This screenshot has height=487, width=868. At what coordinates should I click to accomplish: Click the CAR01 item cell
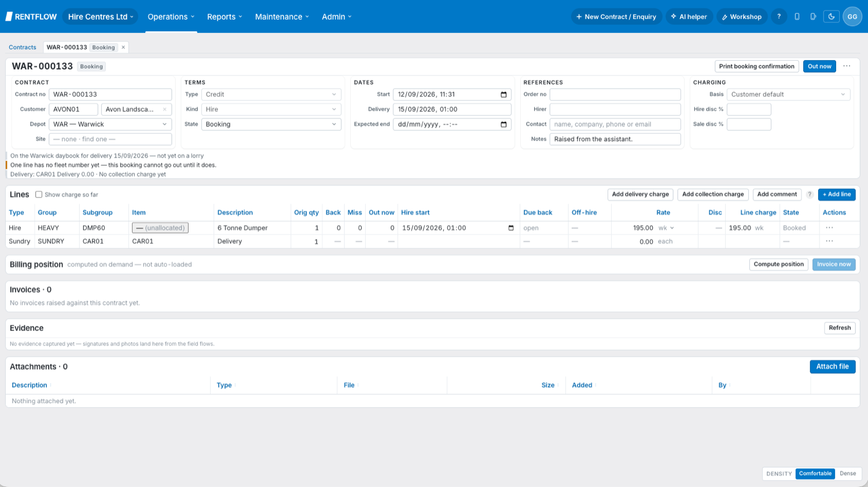pos(143,241)
